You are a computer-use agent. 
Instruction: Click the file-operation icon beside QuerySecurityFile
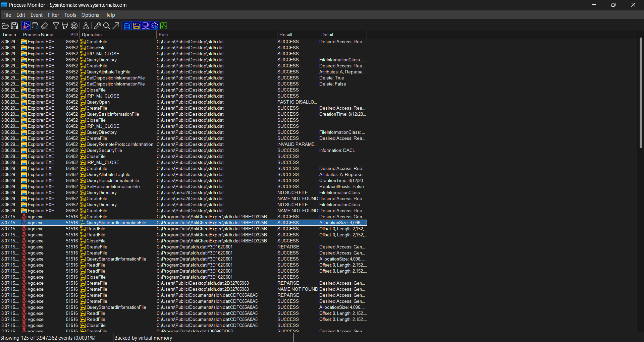(83, 151)
